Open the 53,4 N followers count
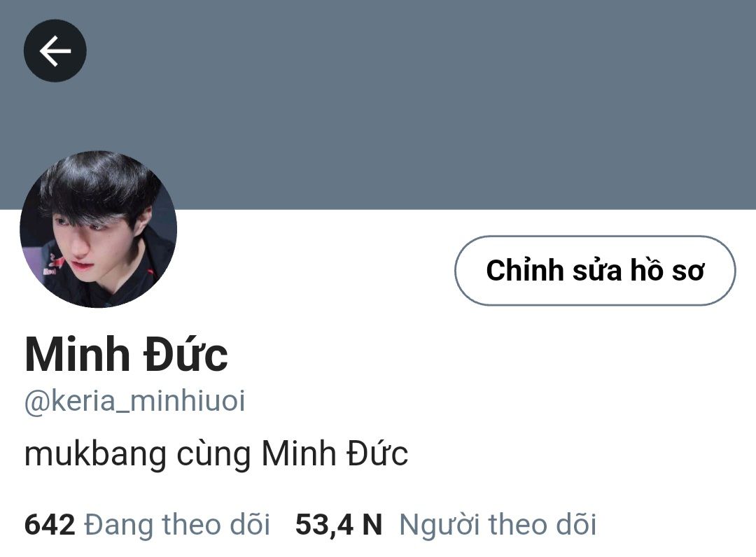 [339, 524]
